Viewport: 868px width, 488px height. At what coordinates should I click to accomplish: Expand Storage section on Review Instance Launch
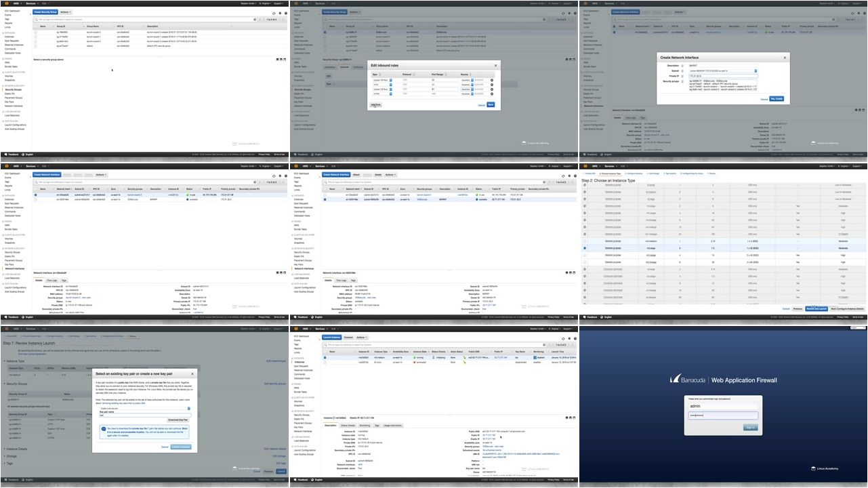12,456
